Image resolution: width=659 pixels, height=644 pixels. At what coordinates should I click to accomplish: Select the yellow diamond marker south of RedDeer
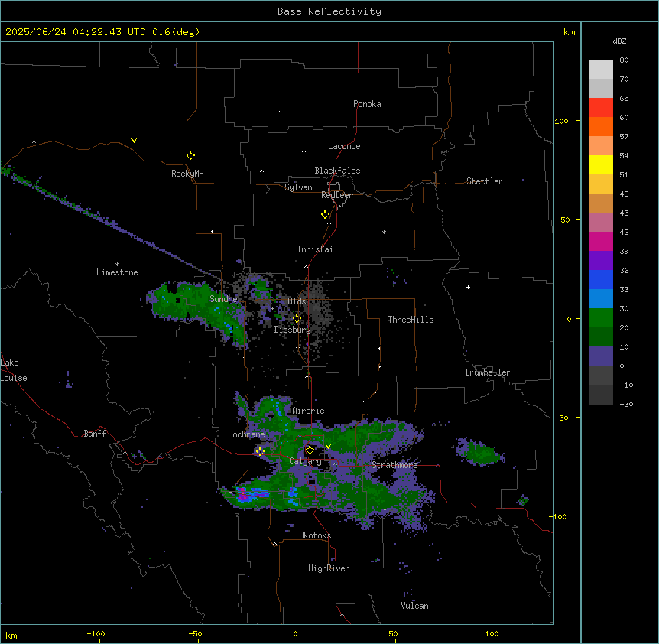(x=326, y=215)
